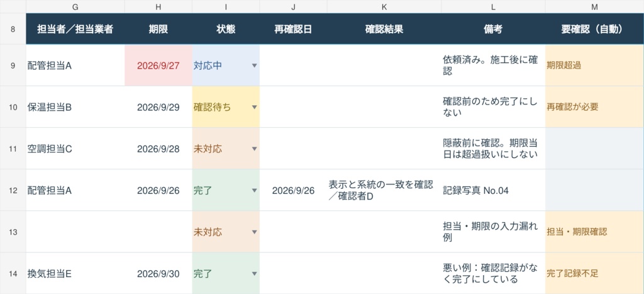This screenshot has height=294, width=644.
Task: Select column L header
Action: 493,6
